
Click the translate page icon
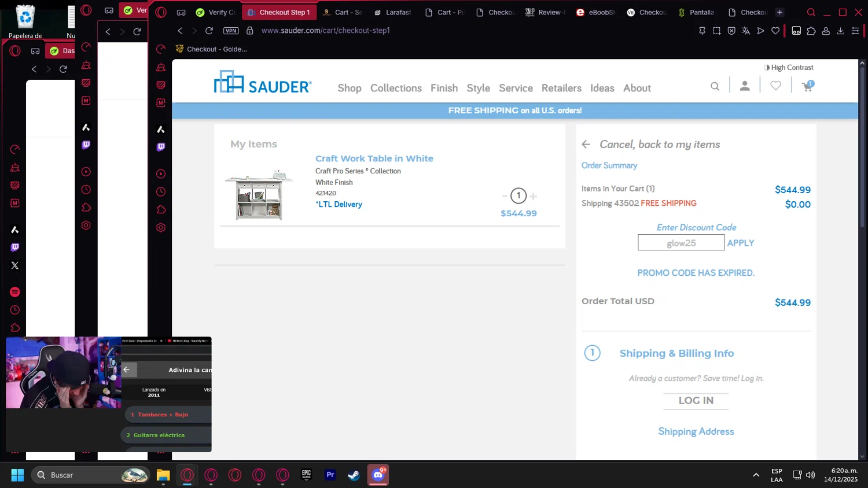point(746,31)
